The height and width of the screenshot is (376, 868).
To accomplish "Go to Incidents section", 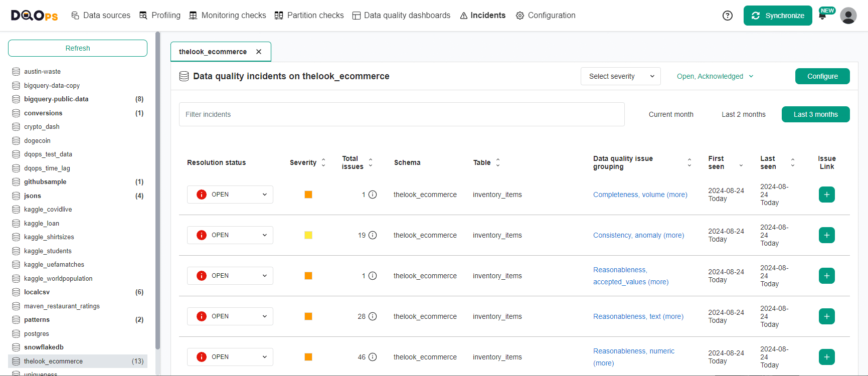I will (x=483, y=16).
